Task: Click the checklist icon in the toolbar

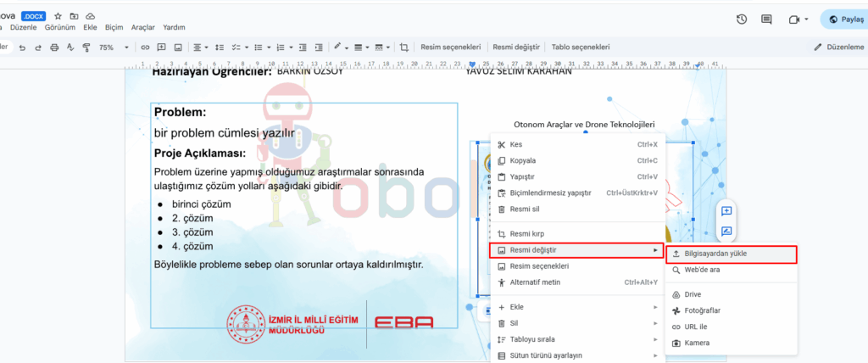Action: [x=236, y=47]
